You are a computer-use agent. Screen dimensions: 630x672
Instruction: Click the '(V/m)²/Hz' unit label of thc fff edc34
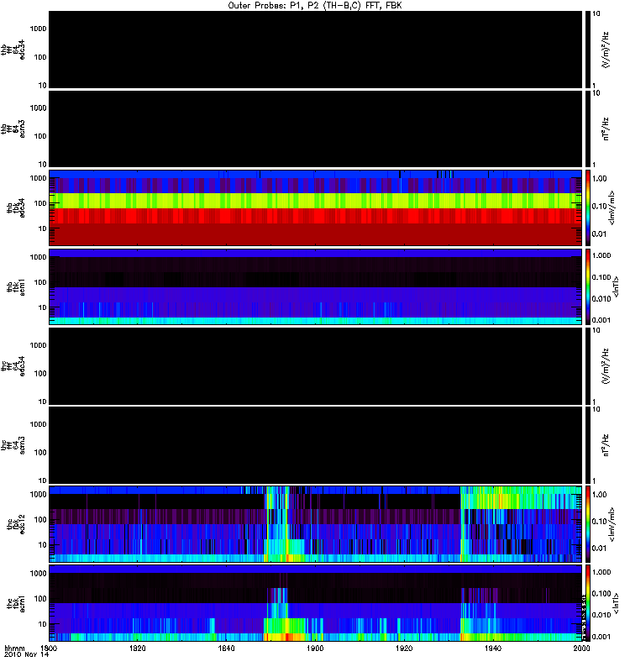[606, 366]
